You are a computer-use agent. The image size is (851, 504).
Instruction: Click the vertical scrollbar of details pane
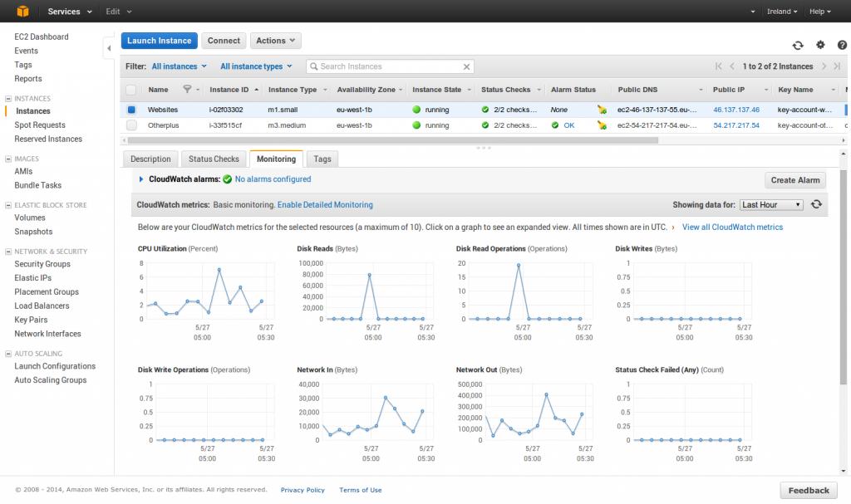point(843,276)
